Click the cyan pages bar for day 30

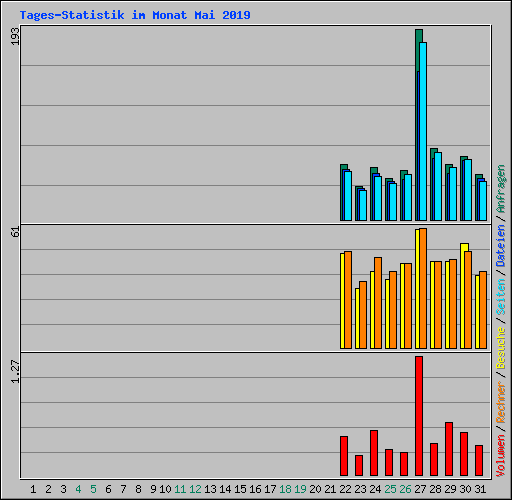click(468, 190)
